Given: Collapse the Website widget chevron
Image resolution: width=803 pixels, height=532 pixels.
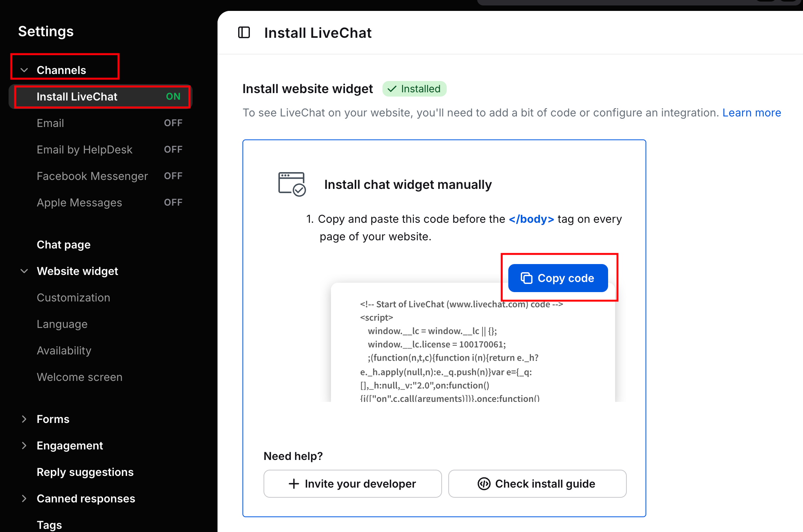Looking at the screenshot, I should [x=24, y=271].
